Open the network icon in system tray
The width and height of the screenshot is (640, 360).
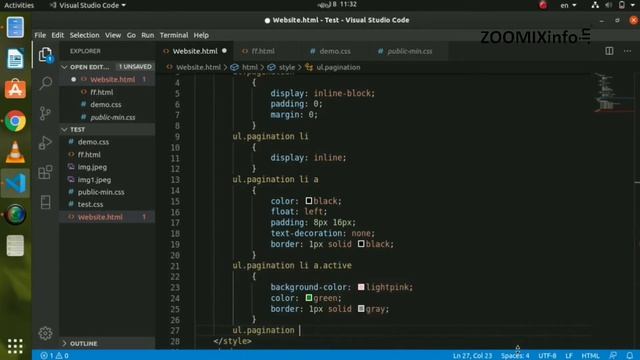pyautogui.click(x=595, y=5)
